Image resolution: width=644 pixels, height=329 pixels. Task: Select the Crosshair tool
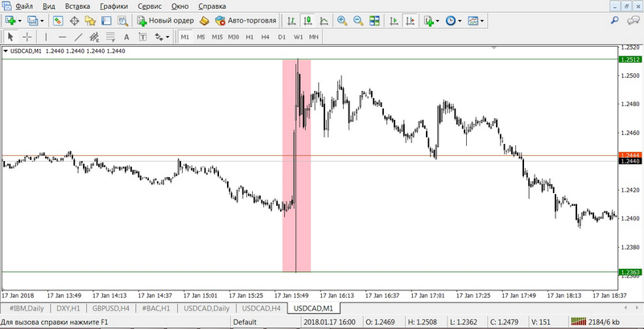tap(27, 37)
